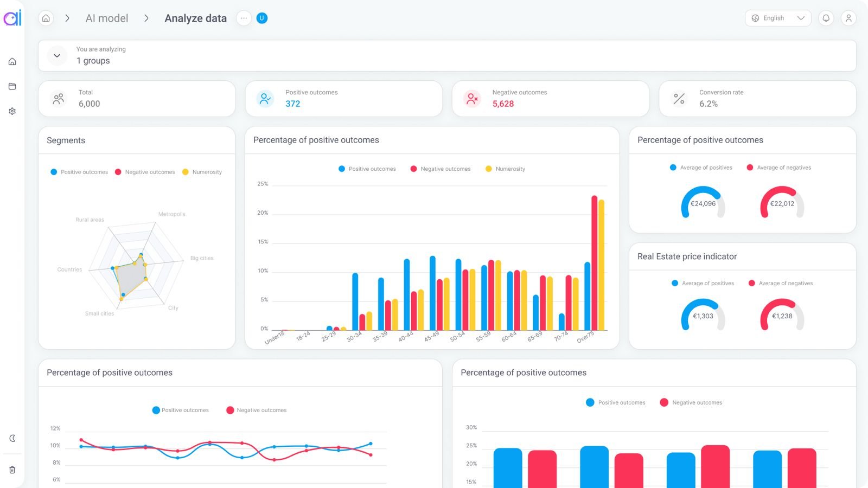Click the Big cities radar label
Image resolution: width=868 pixels, height=488 pixels.
(202, 258)
